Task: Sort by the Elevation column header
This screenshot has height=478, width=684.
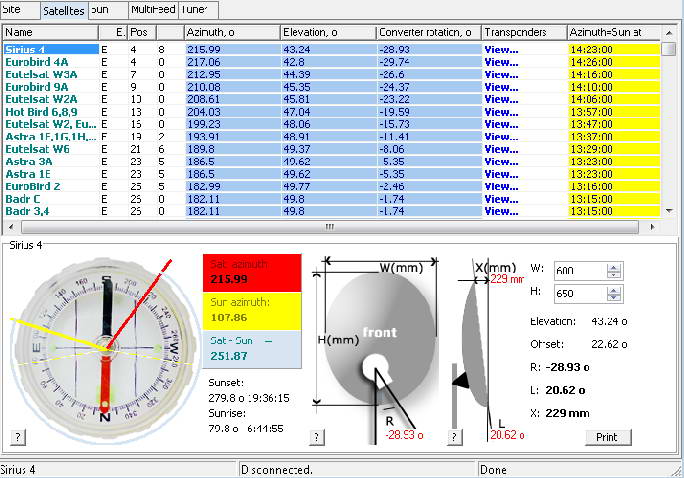Action: tap(328, 32)
